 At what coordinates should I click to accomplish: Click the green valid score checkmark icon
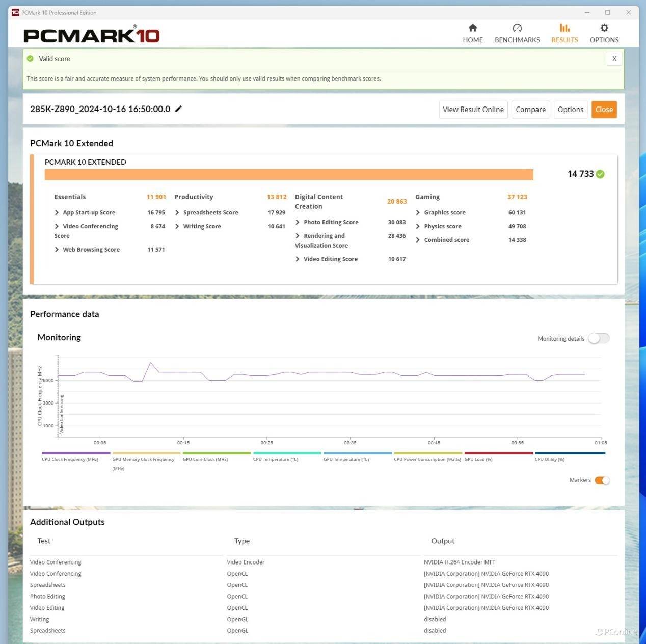pos(31,59)
